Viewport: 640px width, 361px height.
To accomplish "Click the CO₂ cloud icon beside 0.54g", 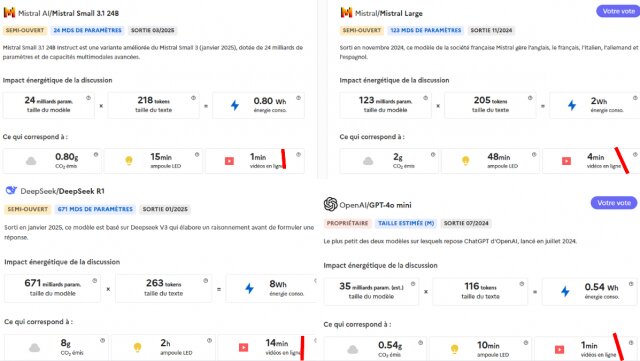I will (353, 350).
